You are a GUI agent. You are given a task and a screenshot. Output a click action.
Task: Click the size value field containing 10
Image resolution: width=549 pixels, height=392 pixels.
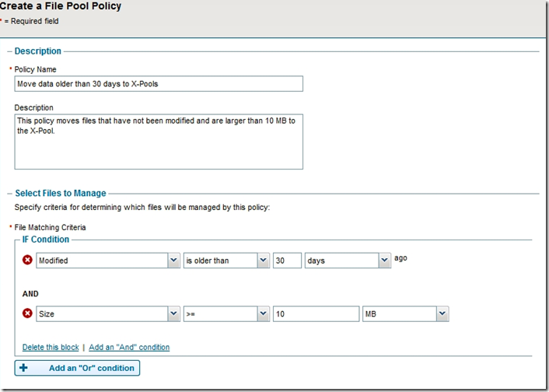pos(316,314)
